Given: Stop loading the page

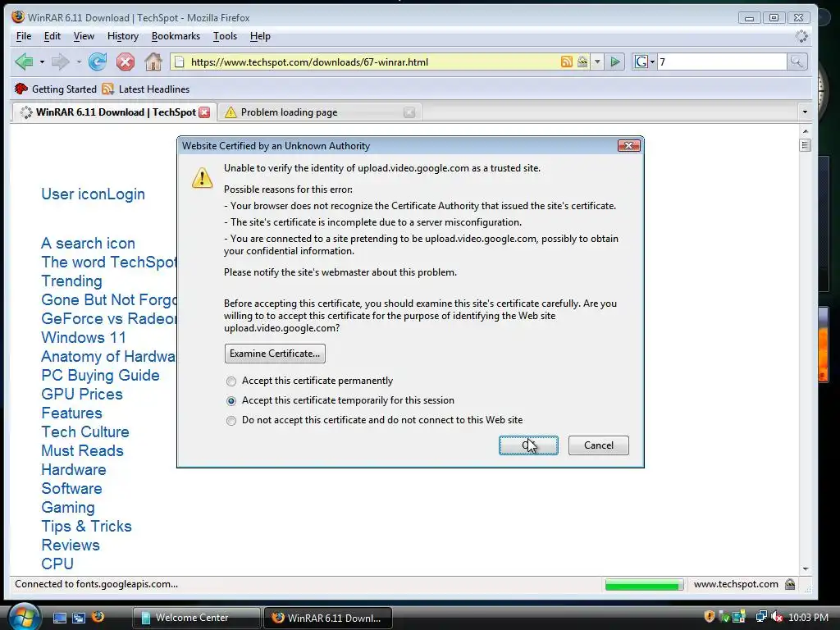Looking at the screenshot, I should click(x=126, y=62).
